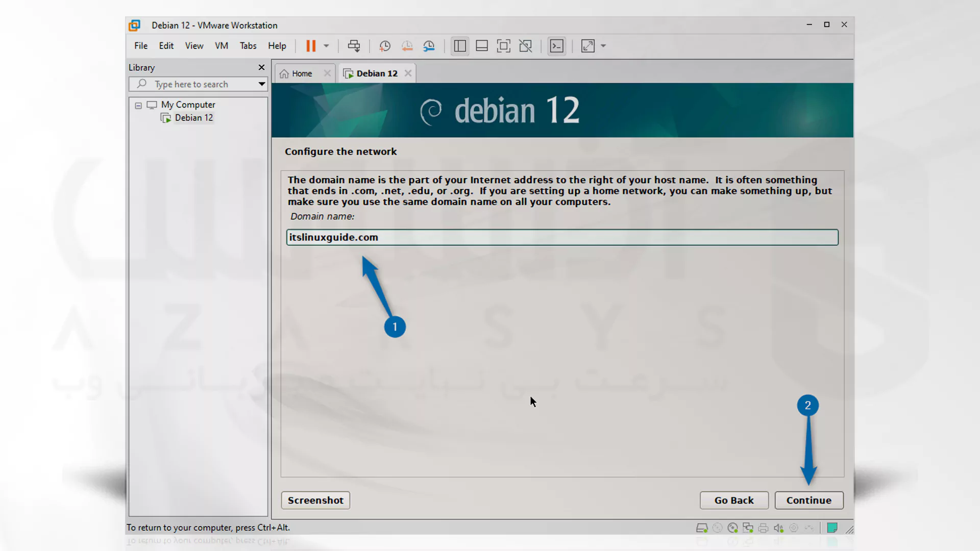Open the Tabs menu

248,46
